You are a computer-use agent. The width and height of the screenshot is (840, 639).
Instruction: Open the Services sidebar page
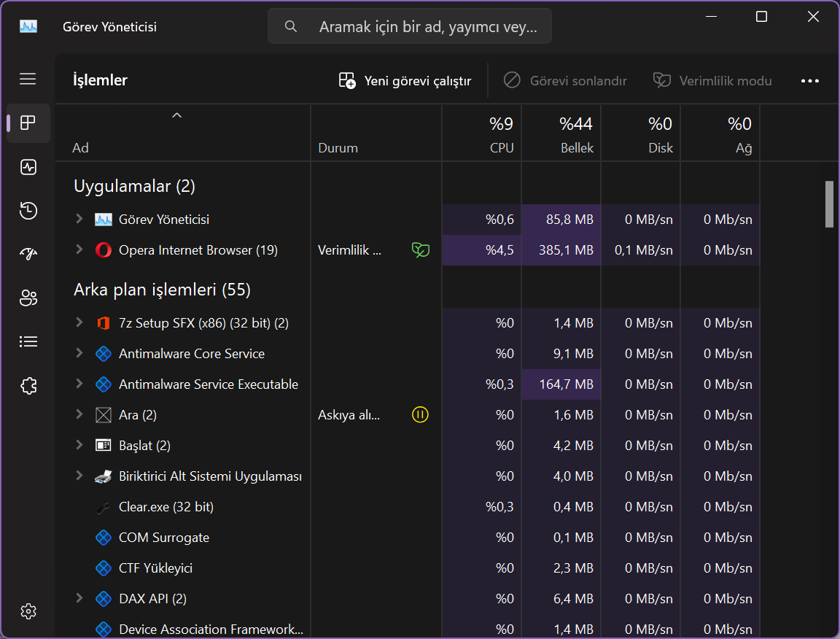pos(28,385)
